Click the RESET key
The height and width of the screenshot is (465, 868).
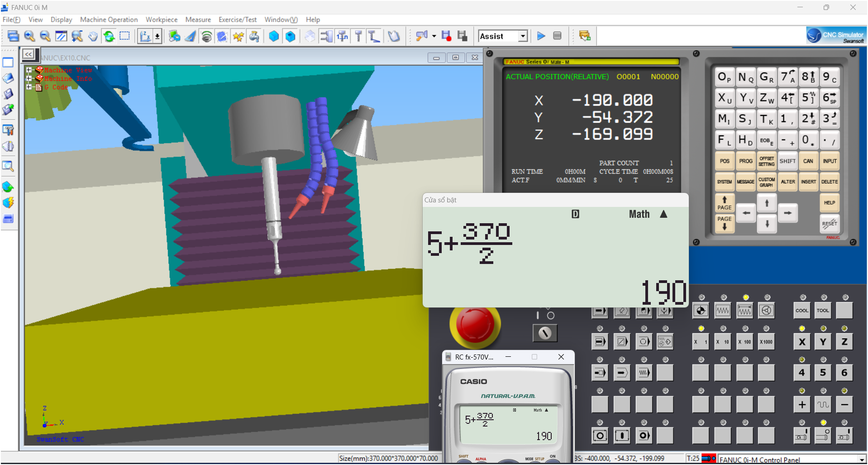[x=830, y=224]
